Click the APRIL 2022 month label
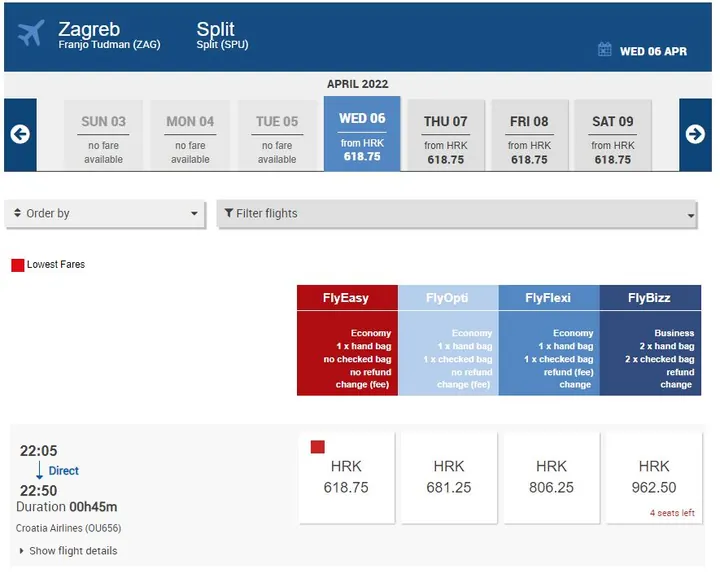Screen dimensions: 720x578 point(357,84)
